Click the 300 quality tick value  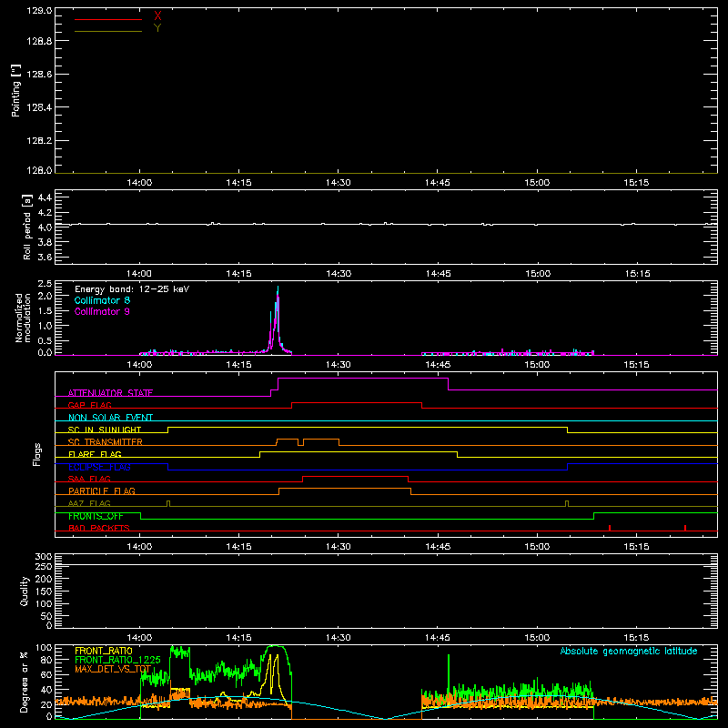pyautogui.click(x=44, y=557)
